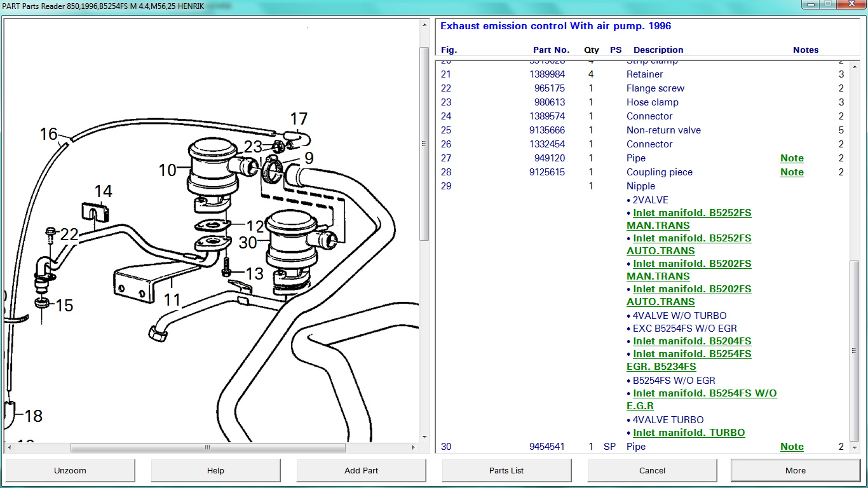Open the Inlet manifold B5204FS link
Viewport: 868px width, 488px height.
click(692, 341)
